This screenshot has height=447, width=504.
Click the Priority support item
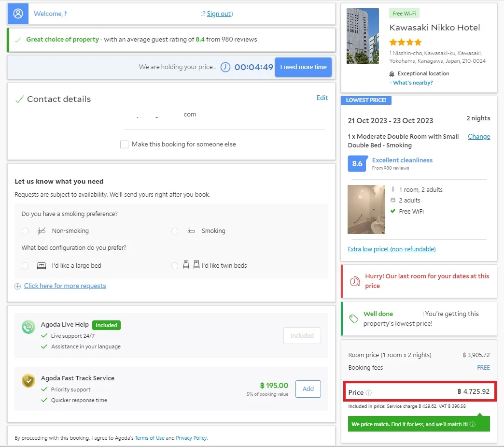70,389
